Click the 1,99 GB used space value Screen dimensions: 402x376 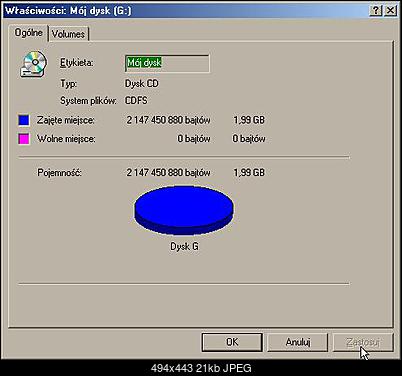[x=249, y=120]
